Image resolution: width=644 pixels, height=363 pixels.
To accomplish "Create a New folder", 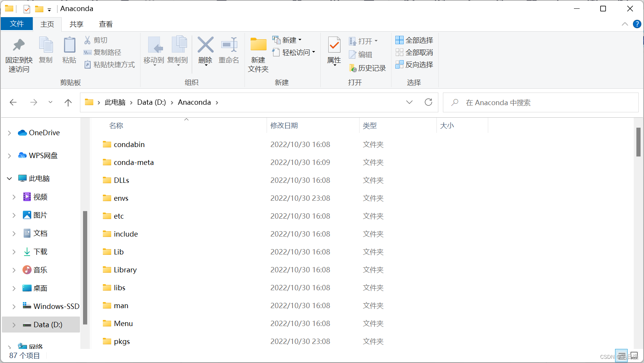I will coord(258,54).
